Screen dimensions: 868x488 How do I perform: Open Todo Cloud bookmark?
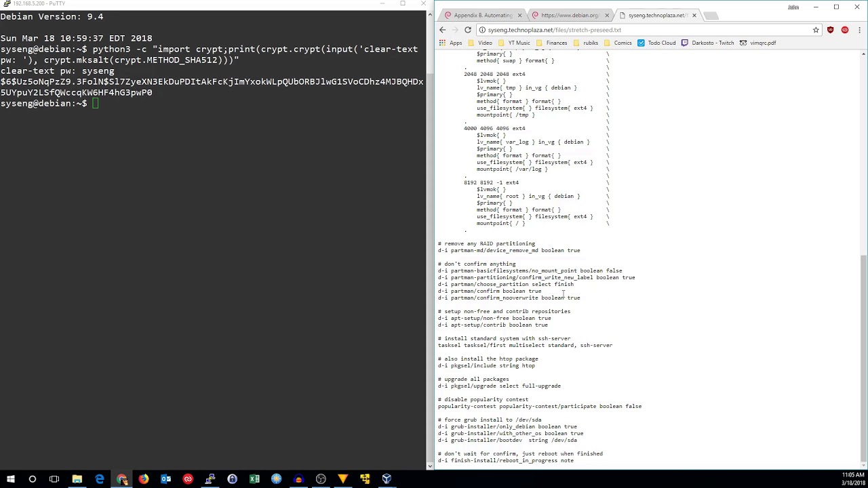coord(656,43)
